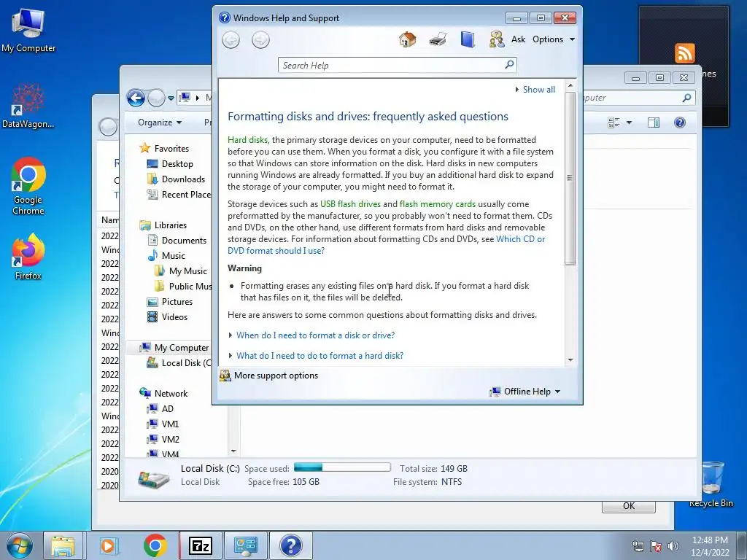
Task: Click Show all link
Action: point(539,90)
